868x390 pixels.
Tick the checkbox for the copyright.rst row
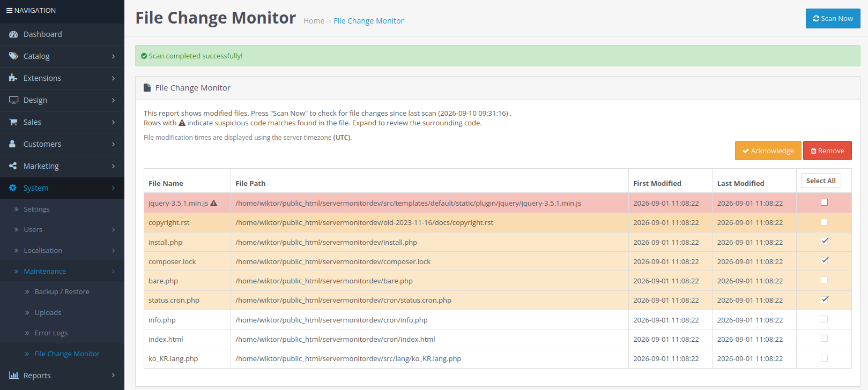(825, 222)
